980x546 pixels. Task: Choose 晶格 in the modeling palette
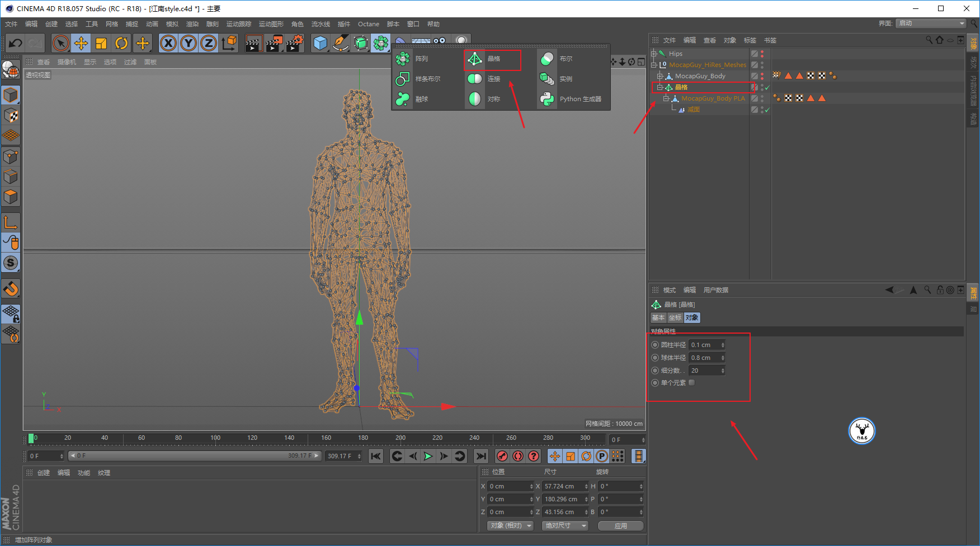(x=484, y=59)
